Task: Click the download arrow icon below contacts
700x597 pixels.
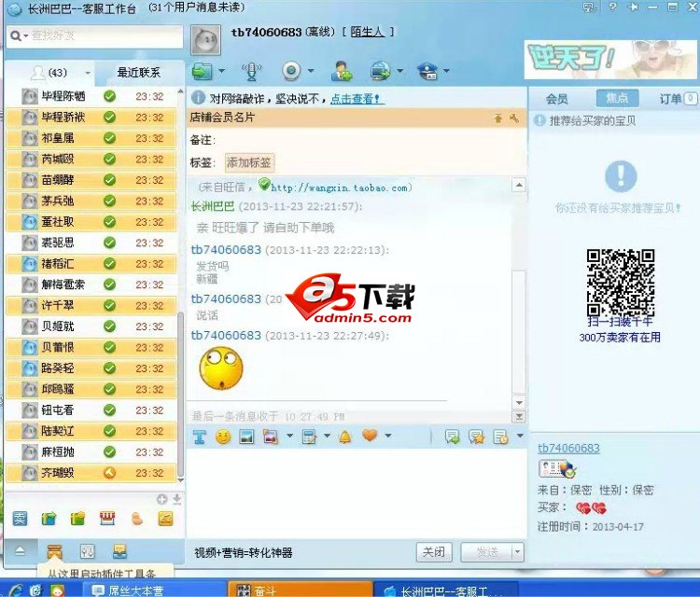Action: (176, 499)
